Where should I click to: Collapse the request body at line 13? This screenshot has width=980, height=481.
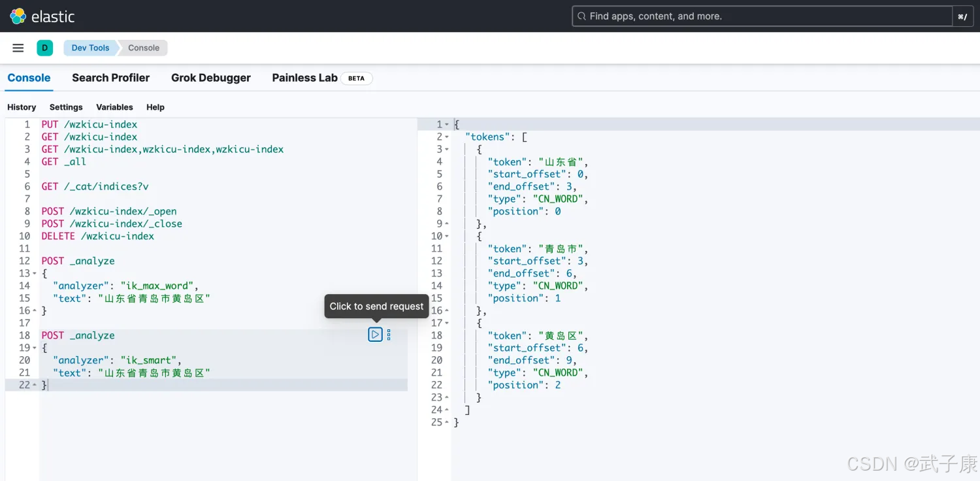click(x=35, y=273)
